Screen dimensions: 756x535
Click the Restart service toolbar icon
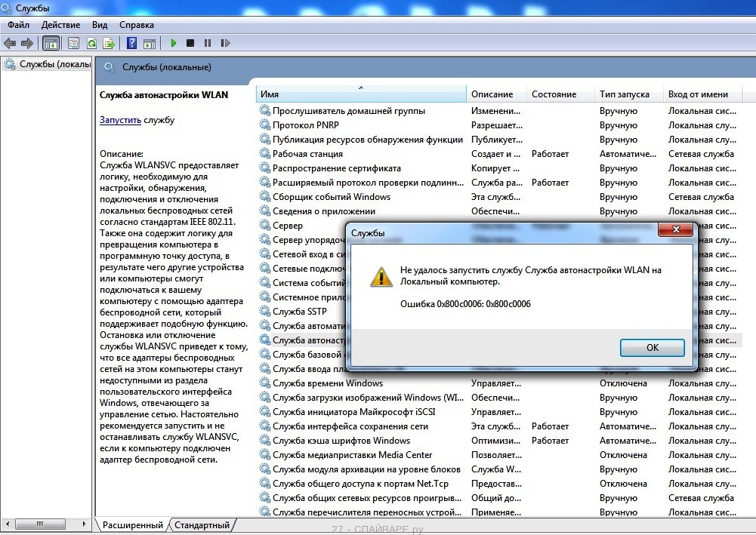tap(224, 43)
